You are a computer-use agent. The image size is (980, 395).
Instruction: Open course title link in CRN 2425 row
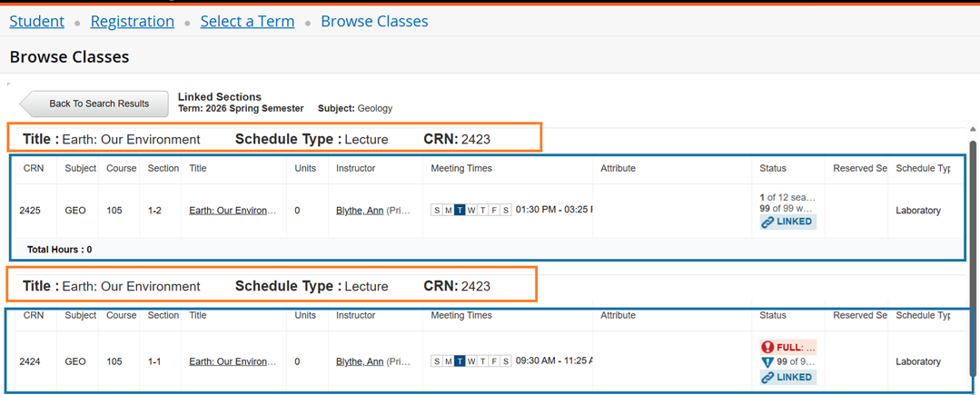tap(233, 211)
